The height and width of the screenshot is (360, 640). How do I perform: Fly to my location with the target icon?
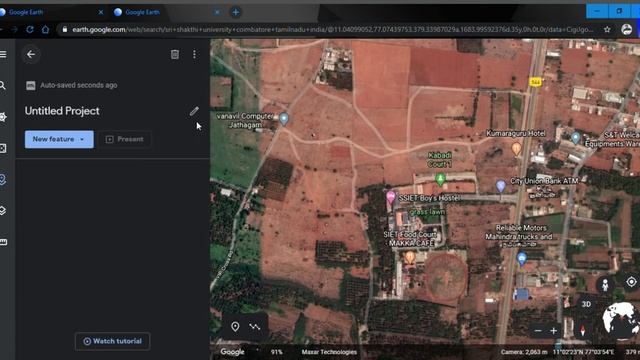pos(631,282)
